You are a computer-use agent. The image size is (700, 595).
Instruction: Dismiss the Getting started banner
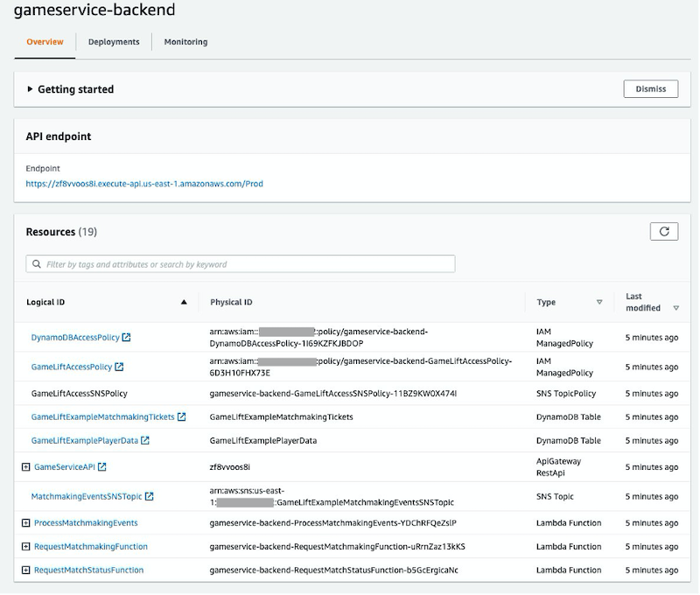[x=649, y=88]
